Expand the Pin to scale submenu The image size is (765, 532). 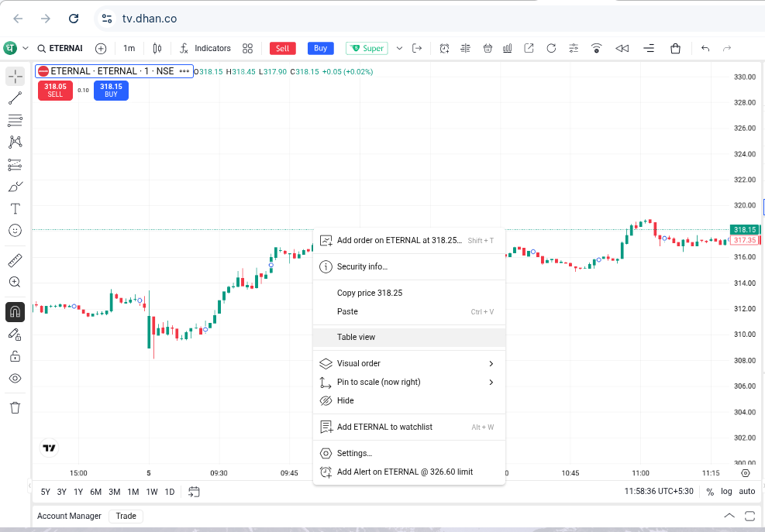click(408, 382)
